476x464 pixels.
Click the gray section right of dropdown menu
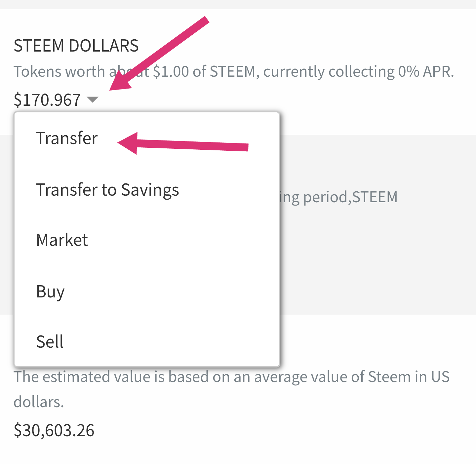377,258
